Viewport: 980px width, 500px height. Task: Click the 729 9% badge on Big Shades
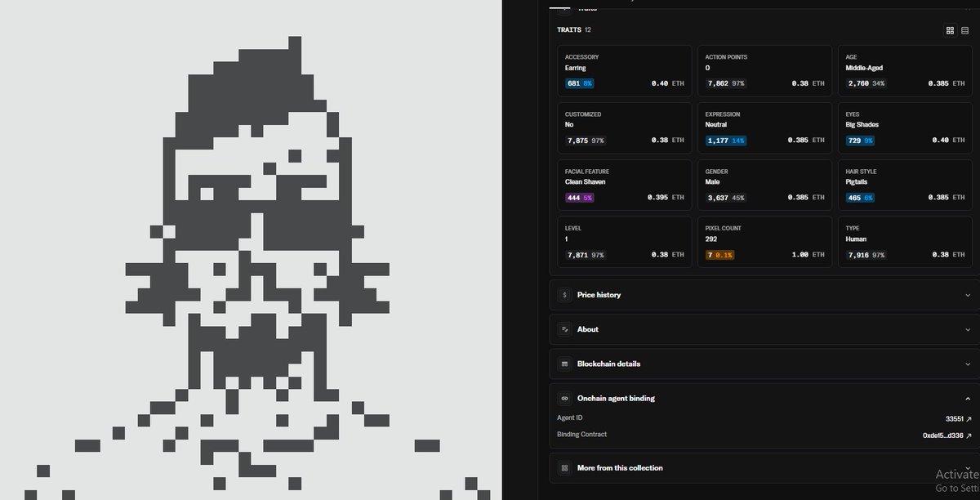point(860,141)
